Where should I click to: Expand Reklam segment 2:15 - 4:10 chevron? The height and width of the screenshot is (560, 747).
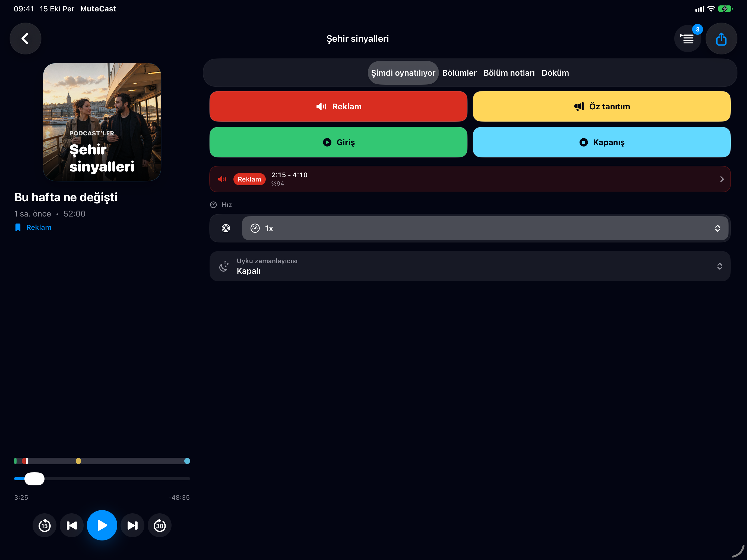coord(722,179)
